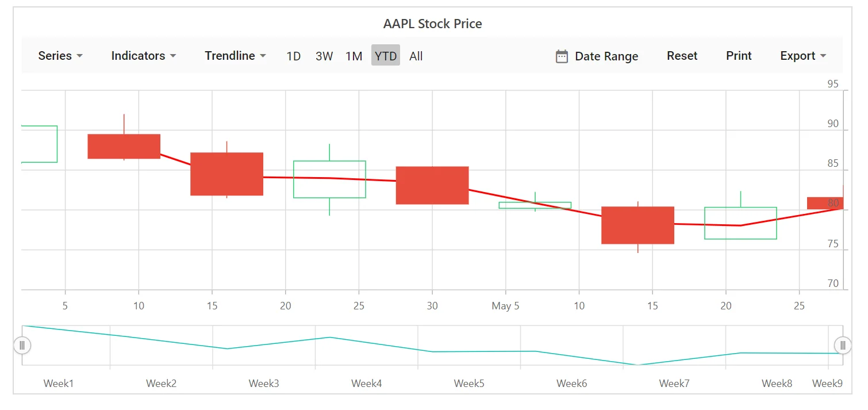Click the calendar icon beside Date Range
Screen dimensions: 868x410
[562, 56]
